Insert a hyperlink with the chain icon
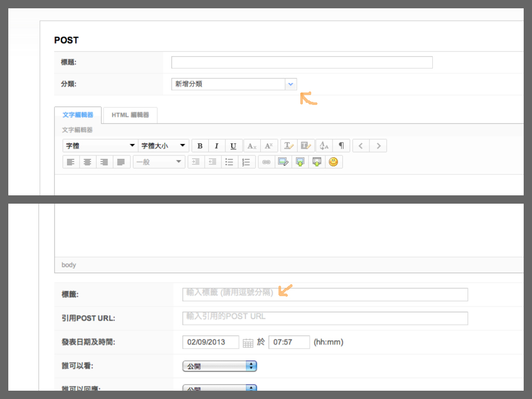The height and width of the screenshot is (399, 532). [x=267, y=162]
